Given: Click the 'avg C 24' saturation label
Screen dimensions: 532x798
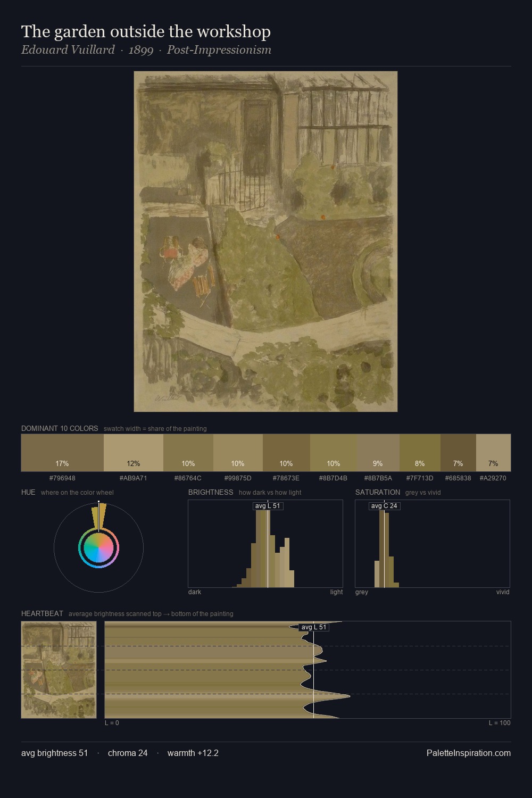Looking at the screenshot, I should pyautogui.click(x=384, y=506).
